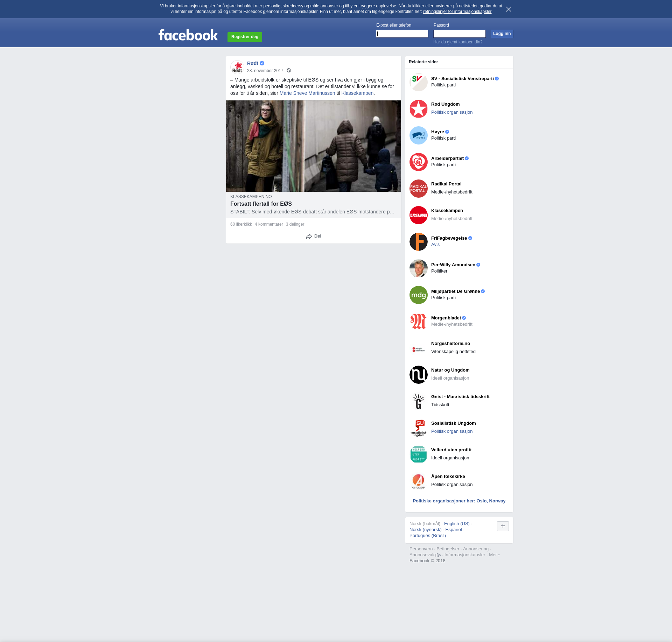Open Per-Willy Amundsen page name
Image resolution: width=672 pixels, height=642 pixels.
click(453, 265)
